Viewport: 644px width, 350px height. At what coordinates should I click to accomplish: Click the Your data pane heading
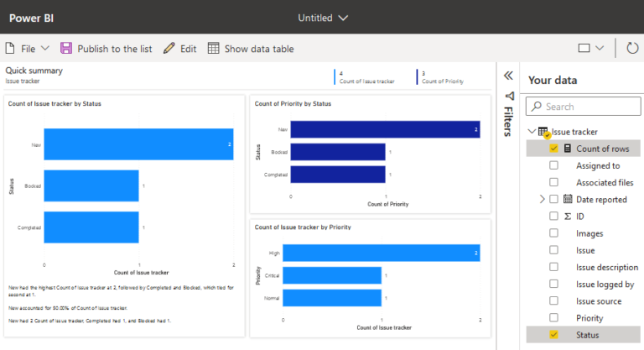tap(553, 81)
